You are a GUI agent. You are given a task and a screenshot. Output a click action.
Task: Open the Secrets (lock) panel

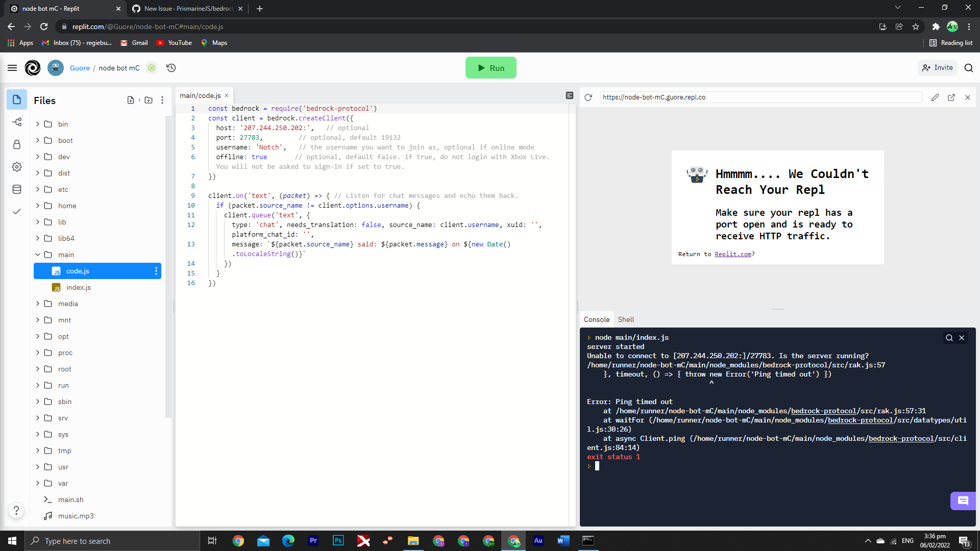[x=17, y=144]
